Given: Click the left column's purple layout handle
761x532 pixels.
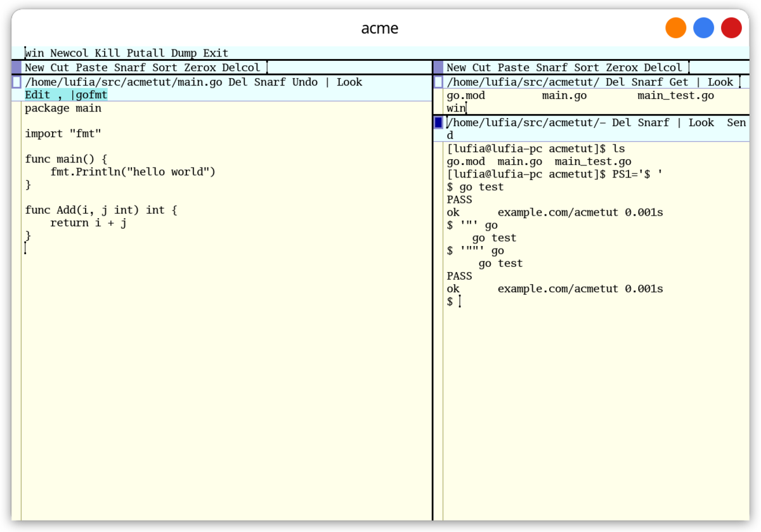Looking at the screenshot, I should coord(16,67).
